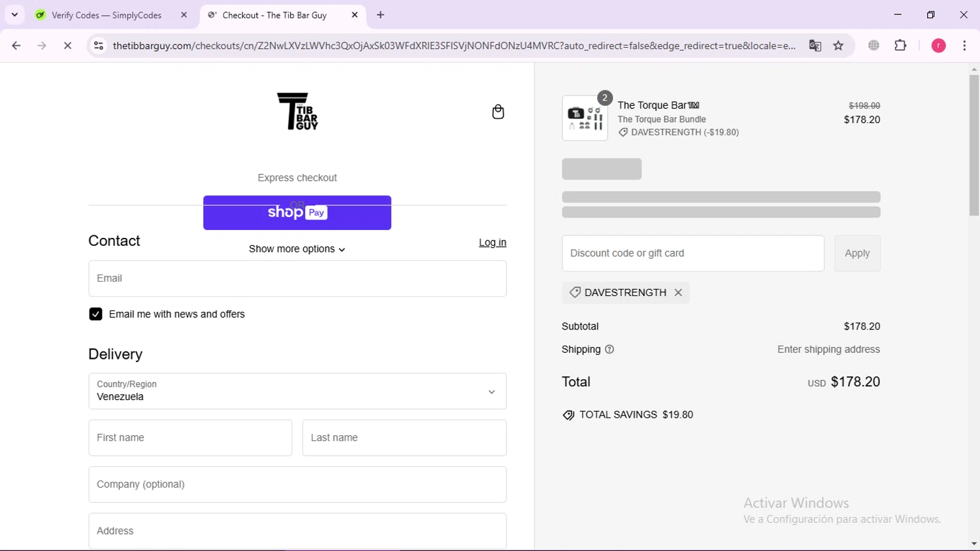The width and height of the screenshot is (980, 551).
Task: Open a new browser tab
Action: (x=381, y=15)
